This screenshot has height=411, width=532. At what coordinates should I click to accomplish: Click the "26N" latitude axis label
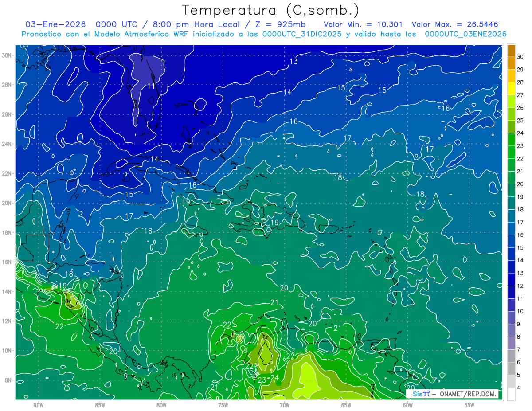coord(8,114)
